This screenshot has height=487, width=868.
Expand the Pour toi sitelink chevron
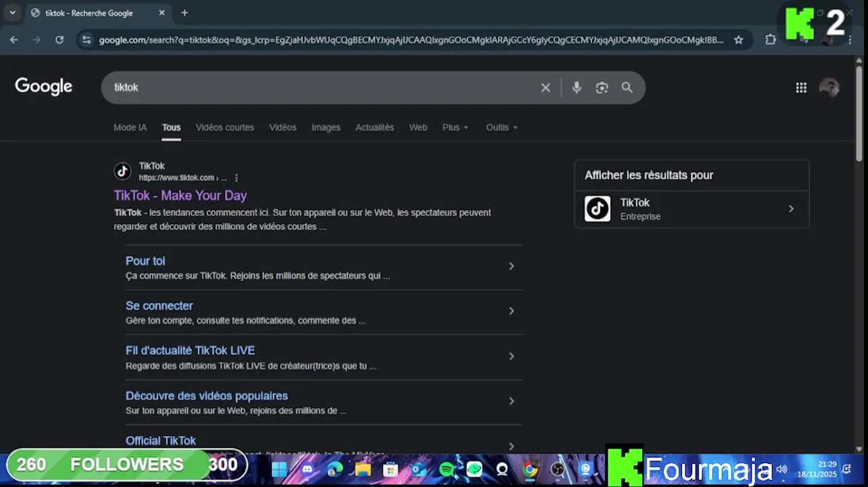pyautogui.click(x=511, y=266)
